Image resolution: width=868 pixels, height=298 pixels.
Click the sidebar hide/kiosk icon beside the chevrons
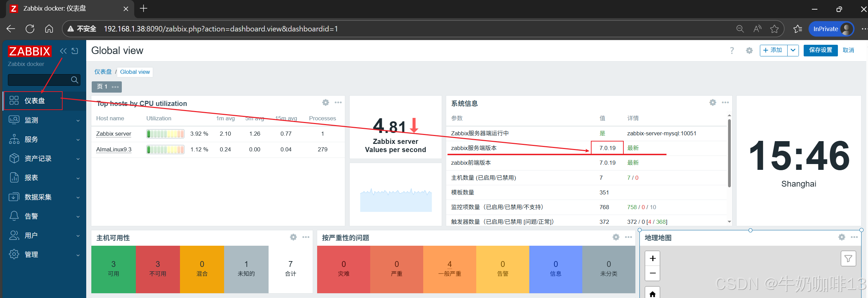click(x=75, y=51)
